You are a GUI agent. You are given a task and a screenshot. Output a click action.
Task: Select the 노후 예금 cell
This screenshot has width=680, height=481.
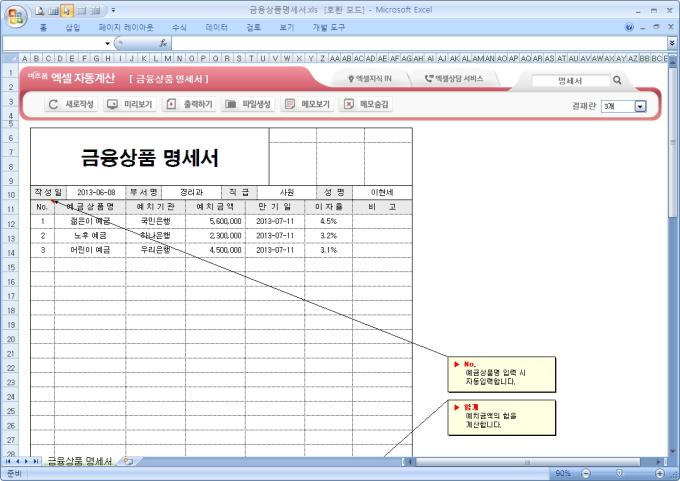click(90, 236)
